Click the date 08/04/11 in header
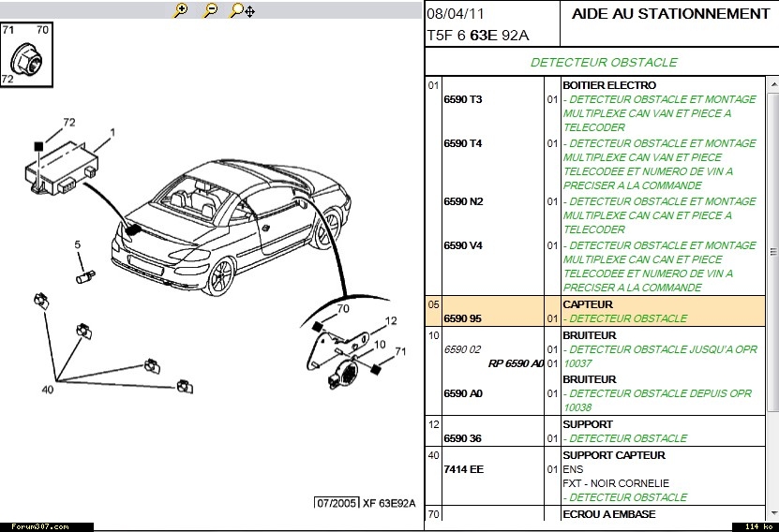 click(455, 14)
